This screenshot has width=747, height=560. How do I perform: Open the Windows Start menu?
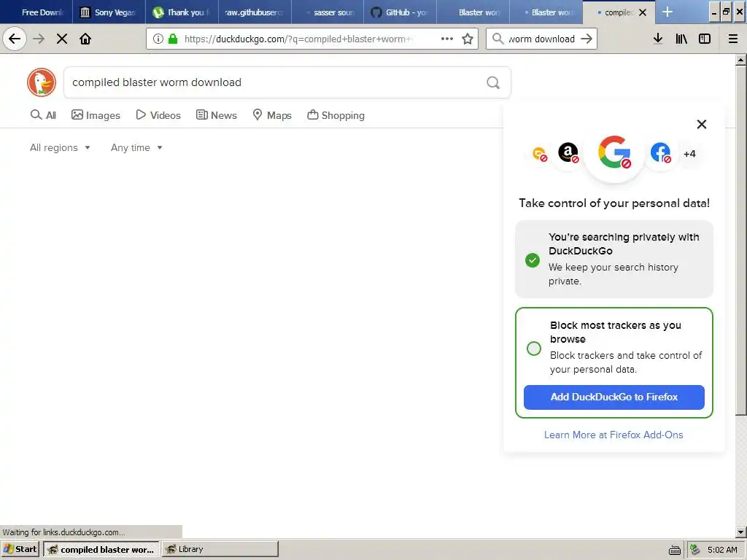[x=20, y=549]
